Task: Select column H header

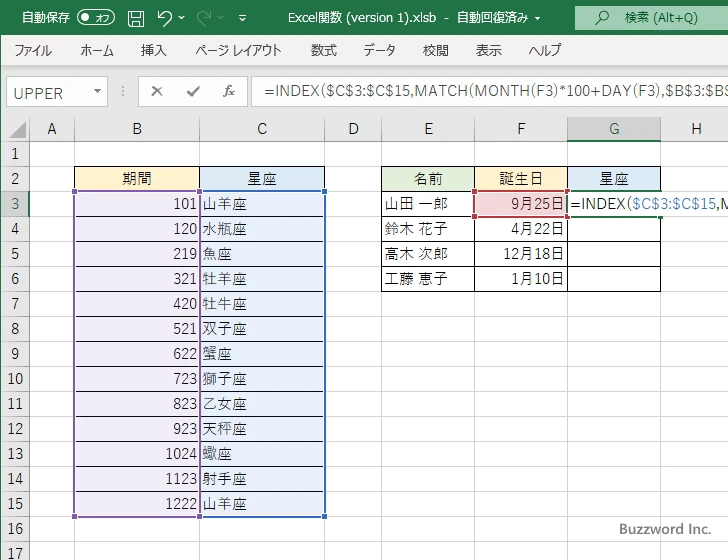Action: 695,129
